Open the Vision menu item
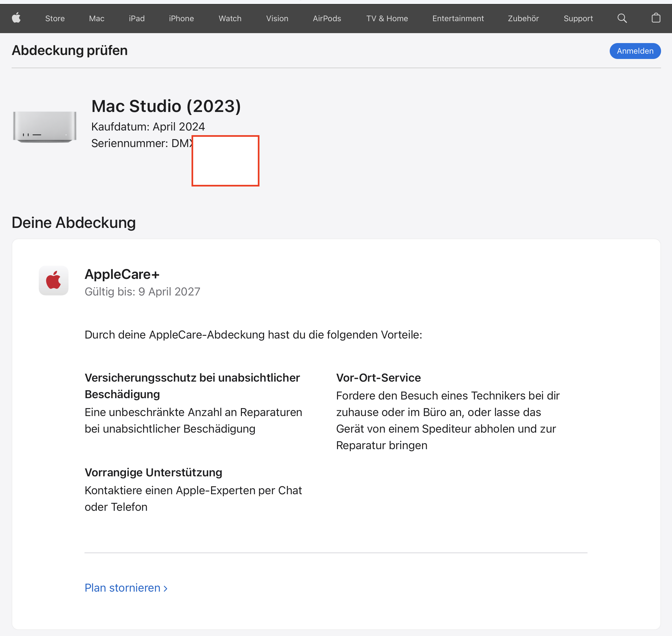This screenshot has height=636, width=672. [277, 19]
